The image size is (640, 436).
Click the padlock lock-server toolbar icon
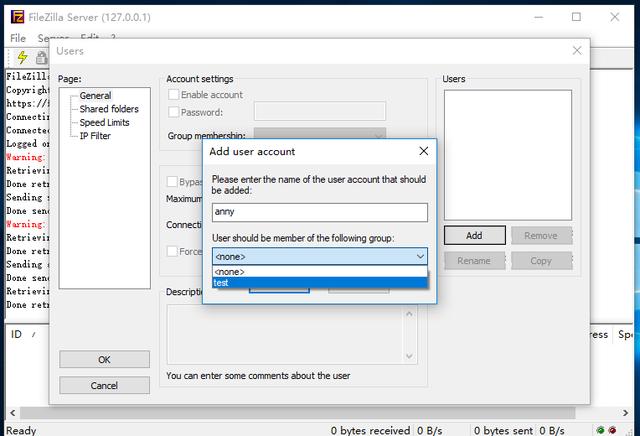[x=41, y=58]
